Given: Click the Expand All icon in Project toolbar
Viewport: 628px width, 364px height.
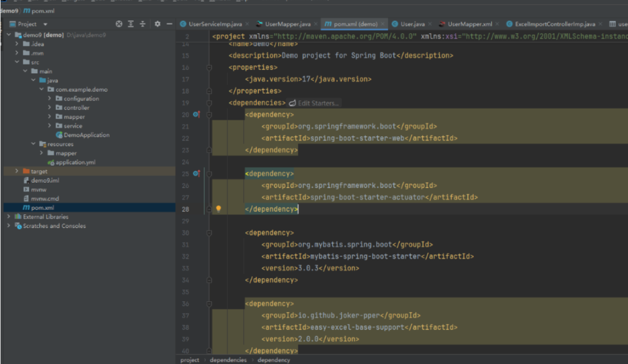Looking at the screenshot, I should (131, 24).
